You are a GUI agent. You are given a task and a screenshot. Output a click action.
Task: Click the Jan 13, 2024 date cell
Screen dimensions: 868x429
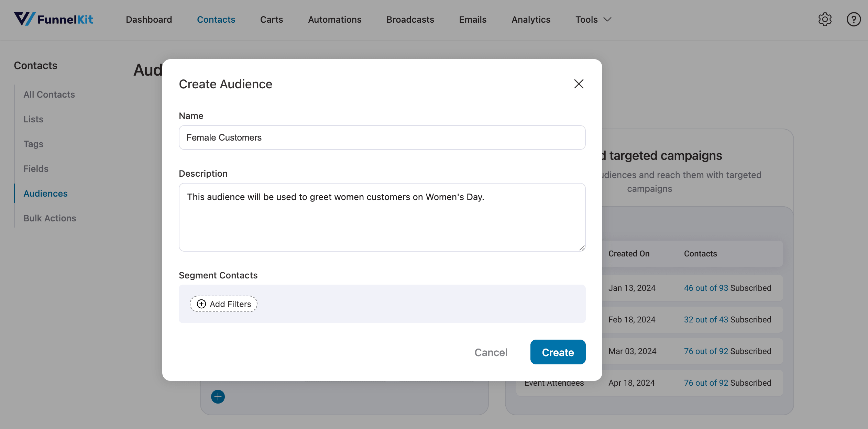click(632, 288)
